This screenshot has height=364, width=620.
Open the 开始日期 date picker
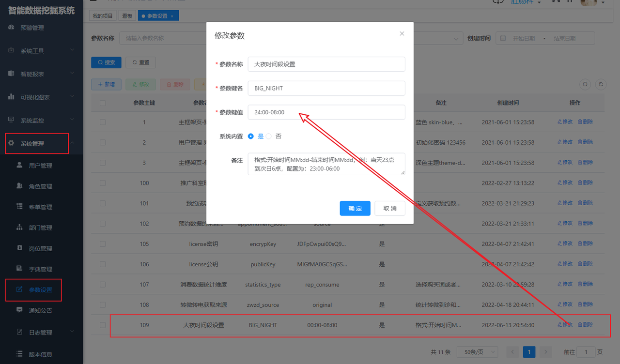[524, 38]
